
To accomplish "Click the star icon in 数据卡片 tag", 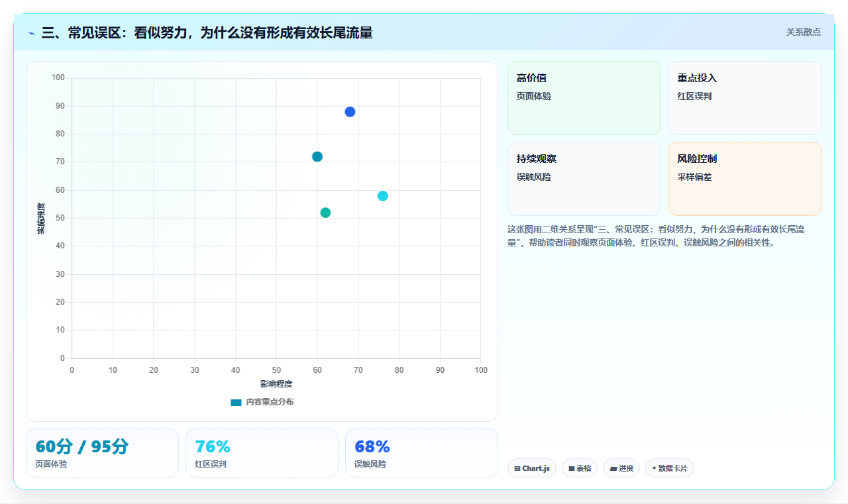I will [x=654, y=468].
